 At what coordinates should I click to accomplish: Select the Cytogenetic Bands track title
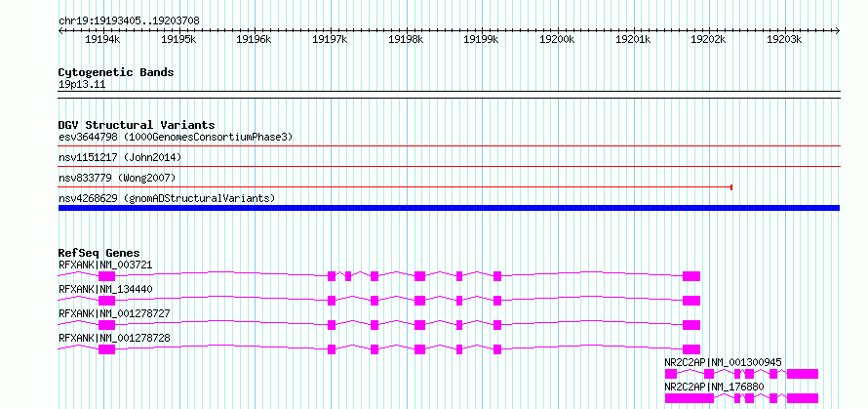point(116,72)
